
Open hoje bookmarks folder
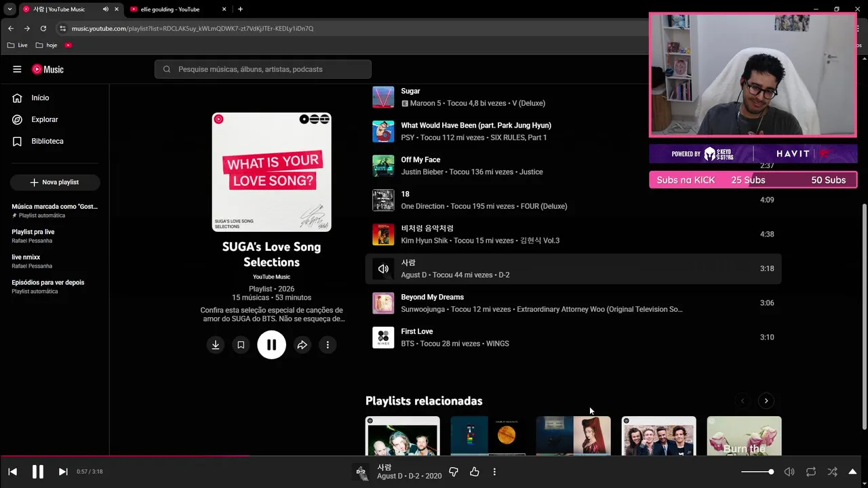coord(46,45)
